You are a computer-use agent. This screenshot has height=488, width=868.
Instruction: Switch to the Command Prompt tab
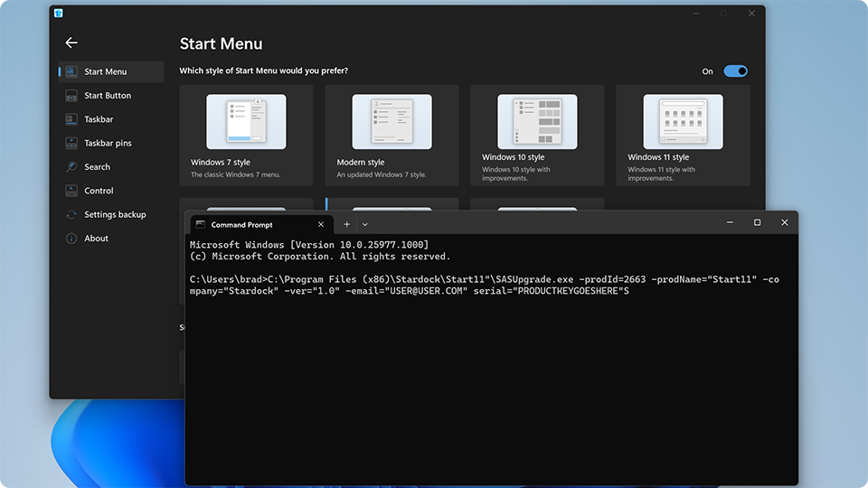[262, 225]
